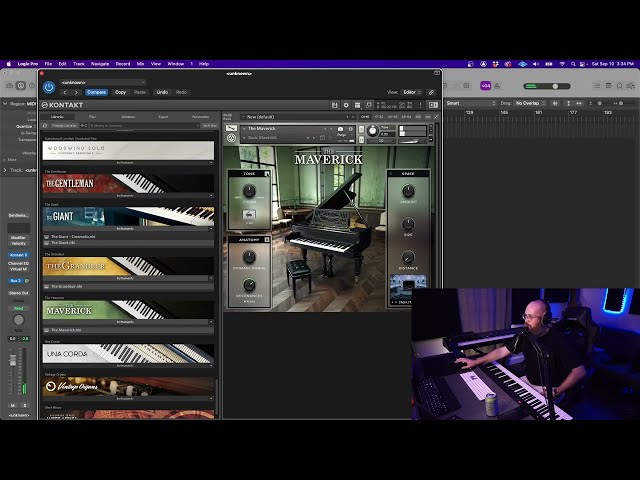The height and width of the screenshot is (480, 640).
Task: Open The Giant library banner
Action: 128,217
